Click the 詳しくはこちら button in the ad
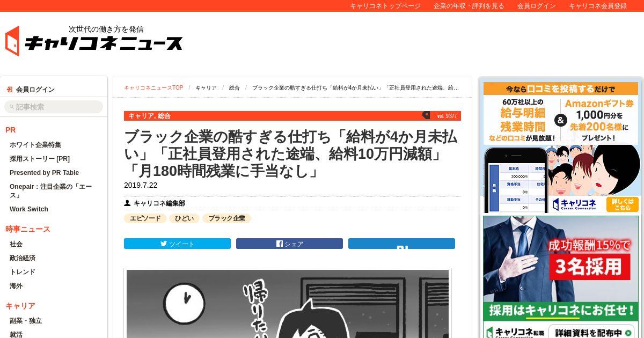Viewport: 644px width, 338px height. tap(623, 204)
